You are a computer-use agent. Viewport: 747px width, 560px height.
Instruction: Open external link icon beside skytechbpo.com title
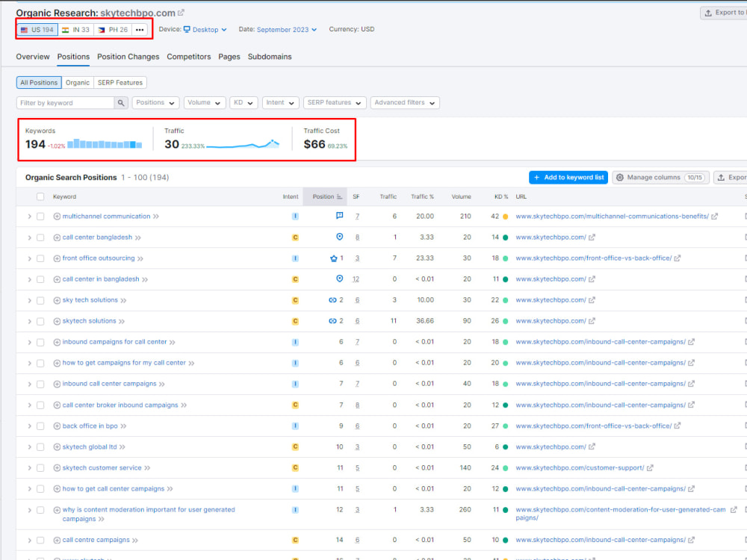(x=181, y=13)
